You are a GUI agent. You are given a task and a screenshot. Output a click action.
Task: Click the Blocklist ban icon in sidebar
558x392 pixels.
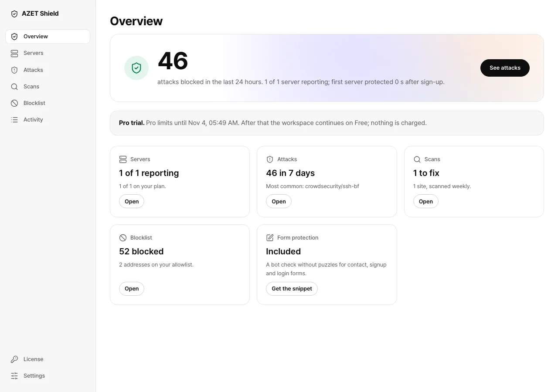(14, 103)
